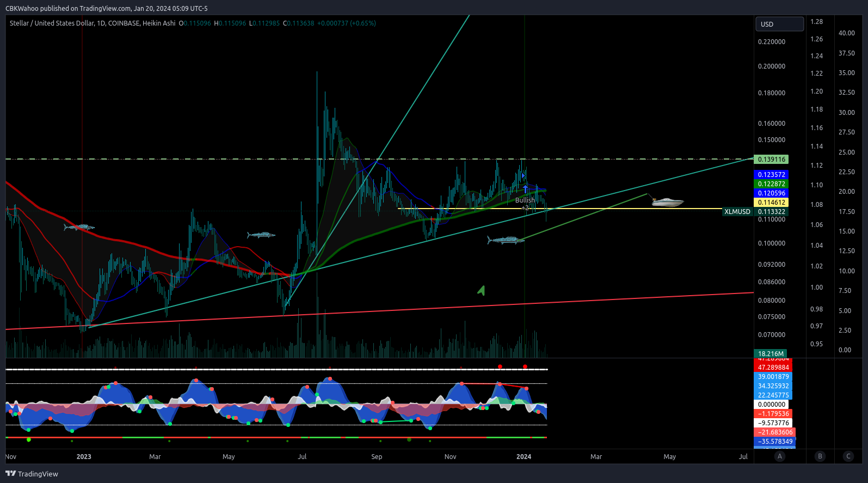Click the C scale circle button

tap(848, 456)
